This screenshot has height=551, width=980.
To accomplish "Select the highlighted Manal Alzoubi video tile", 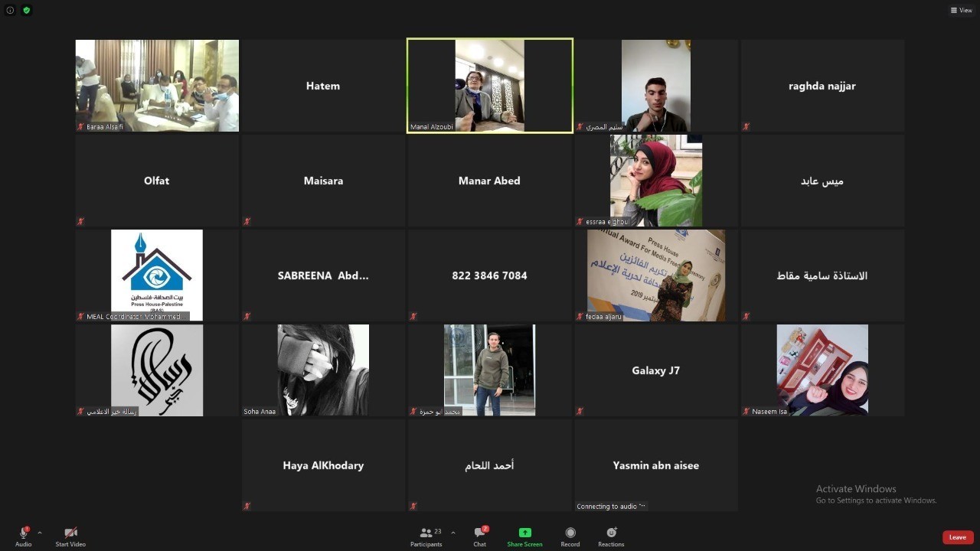I will pos(489,86).
